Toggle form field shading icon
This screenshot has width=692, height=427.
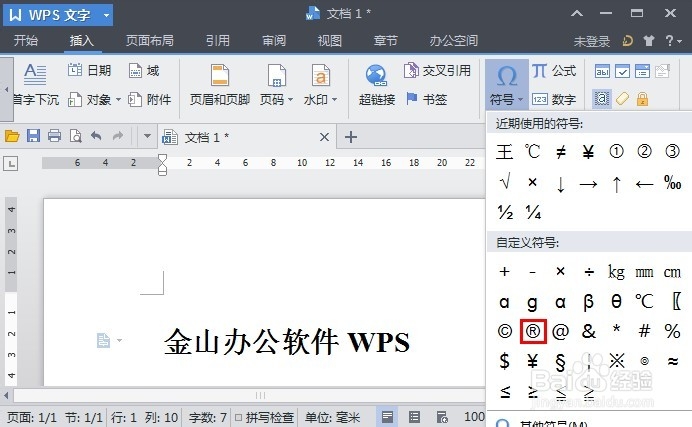point(602,99)
